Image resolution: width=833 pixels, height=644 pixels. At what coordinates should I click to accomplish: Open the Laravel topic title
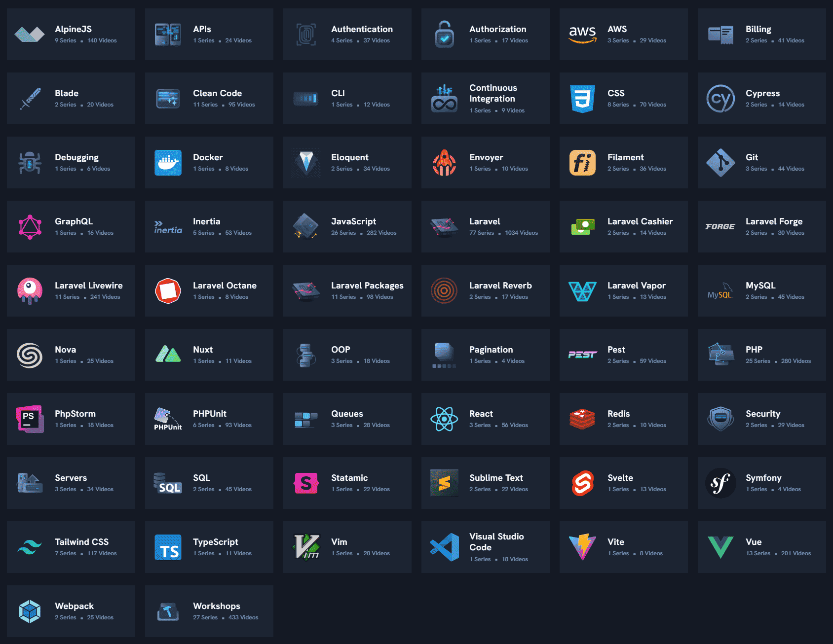click(x=485, y=221)
